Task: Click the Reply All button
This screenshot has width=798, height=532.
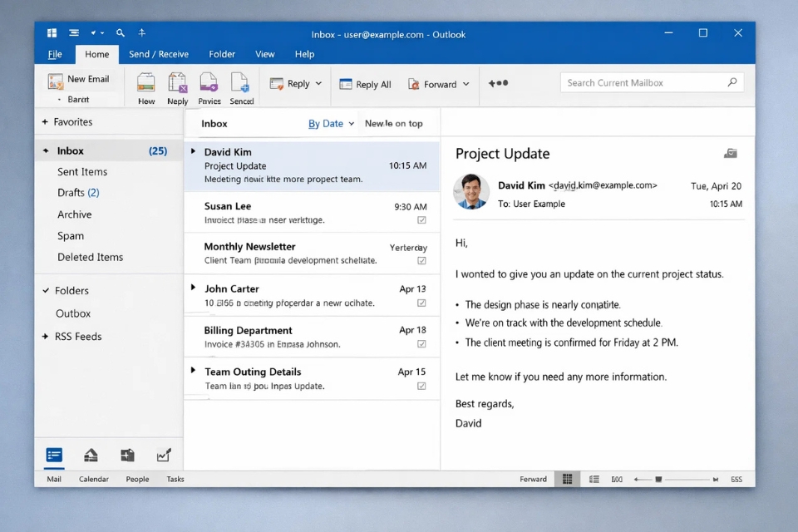Action: tap(366, 83)
